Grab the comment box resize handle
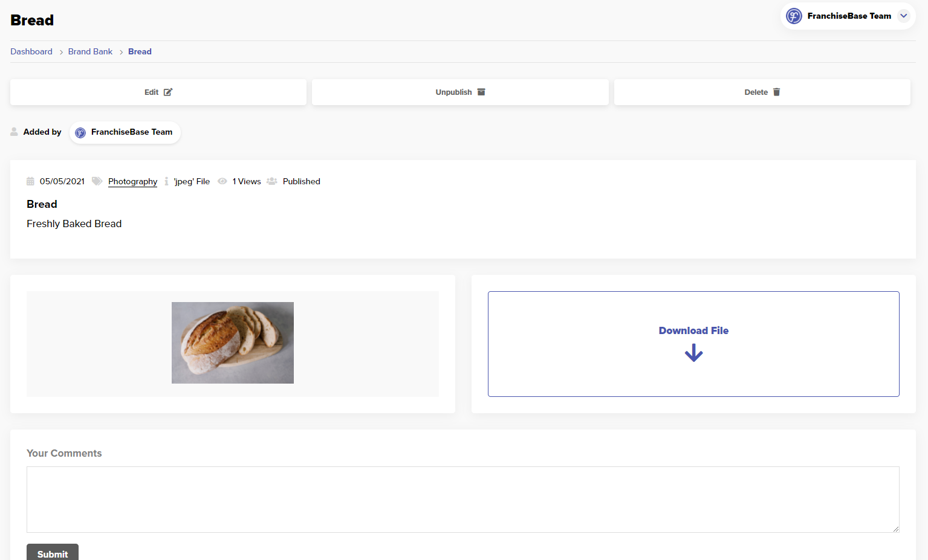Image resolution: width=928 pixels, height=560 pixels. click(895, 529)
